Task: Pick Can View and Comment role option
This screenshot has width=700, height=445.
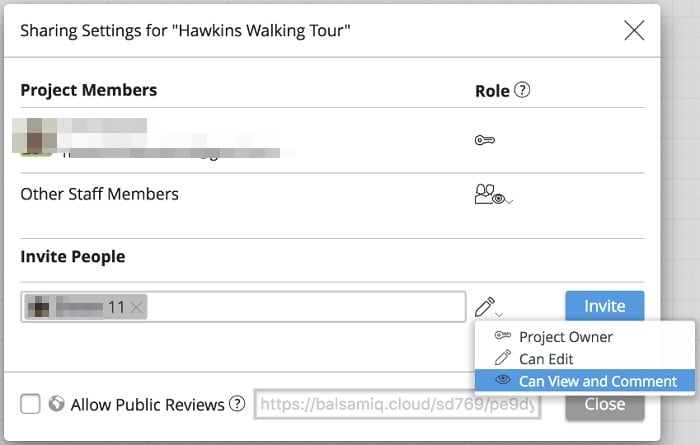Action: (x=598, y=381)
